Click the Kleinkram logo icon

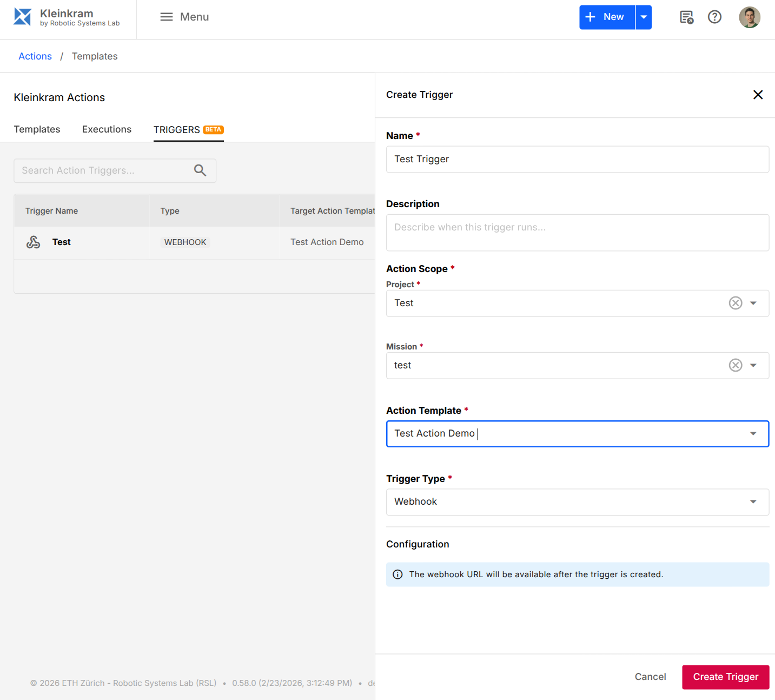[22, 17]
